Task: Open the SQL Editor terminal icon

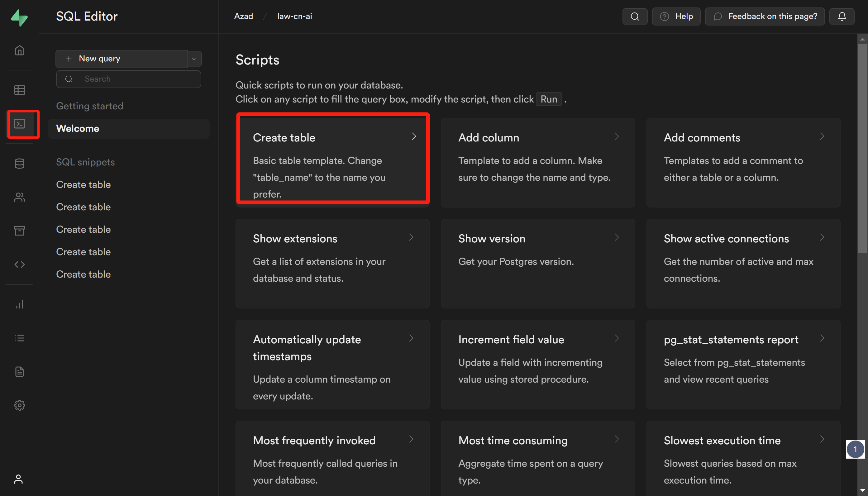Action: coord(19,124)
